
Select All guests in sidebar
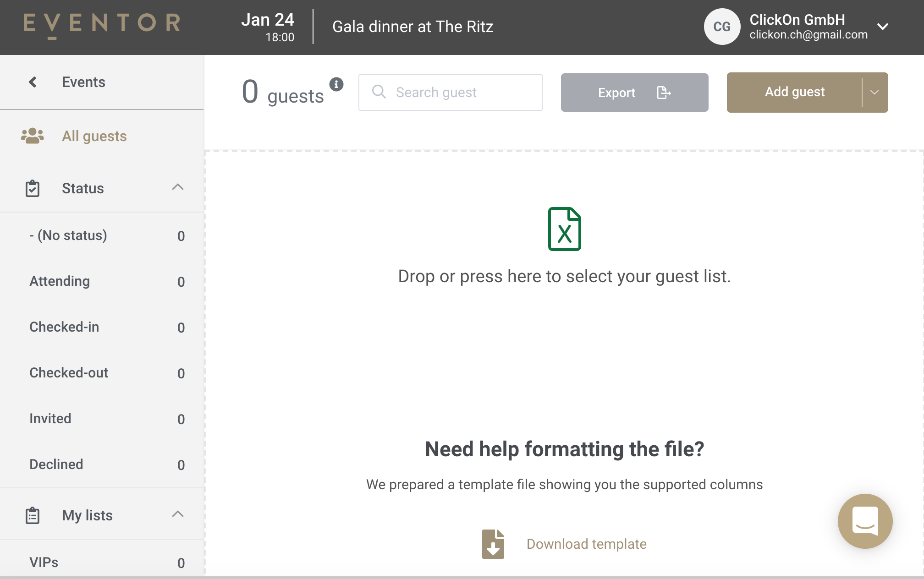point(102,136)
